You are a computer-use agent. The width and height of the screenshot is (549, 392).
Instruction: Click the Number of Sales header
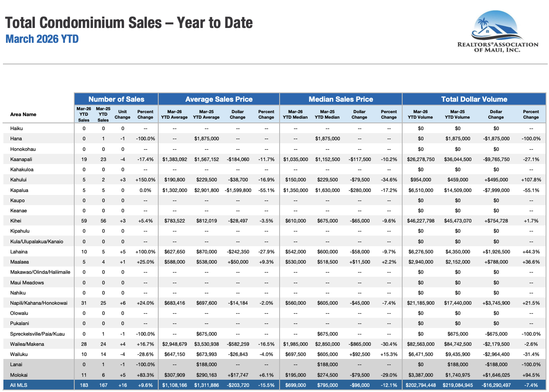click(116, 99)
